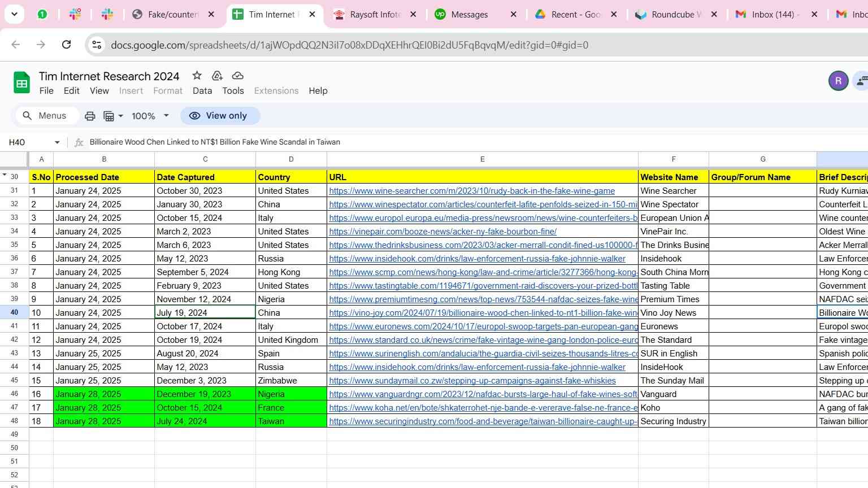This screenshot has height=488, width=868.
Task: Search the Menus box
Action: coord(45,116)
